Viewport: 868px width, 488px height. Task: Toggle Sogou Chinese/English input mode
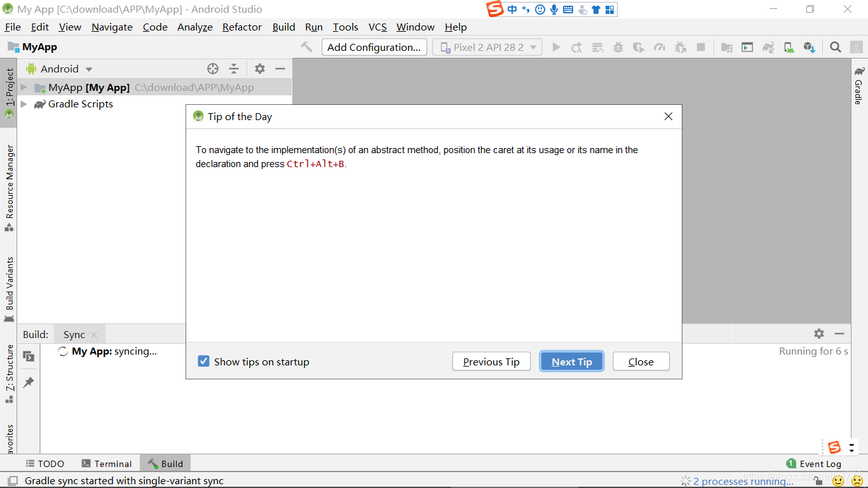point(512,10)
